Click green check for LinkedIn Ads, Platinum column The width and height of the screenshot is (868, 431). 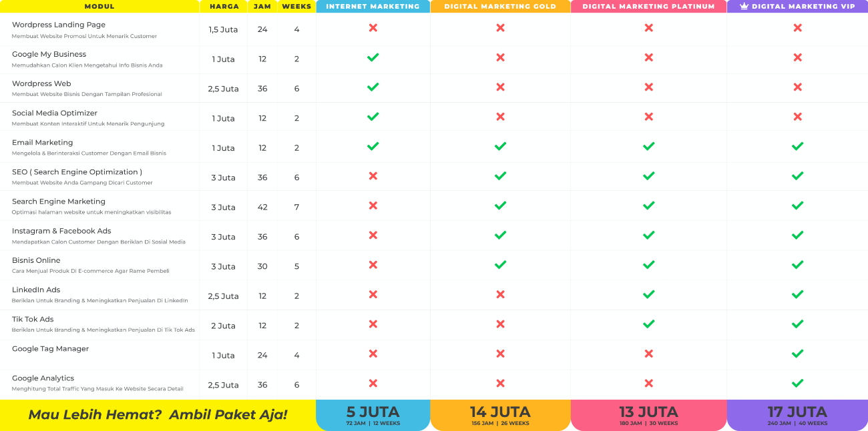pos(648,294)
